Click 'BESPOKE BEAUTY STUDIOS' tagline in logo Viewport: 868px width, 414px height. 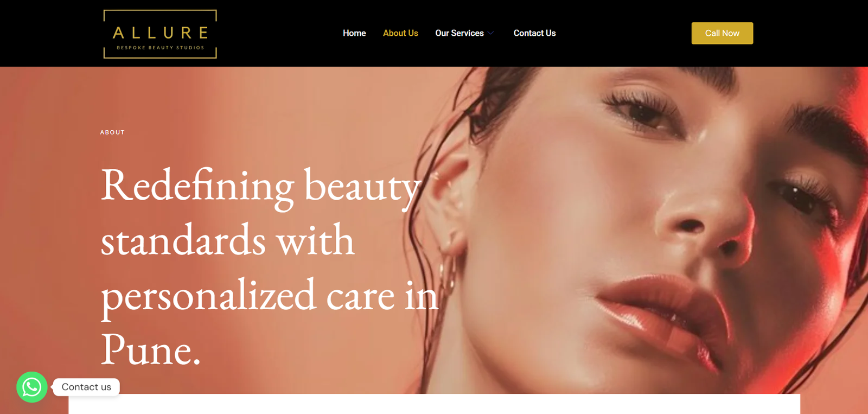pos(161,48)
